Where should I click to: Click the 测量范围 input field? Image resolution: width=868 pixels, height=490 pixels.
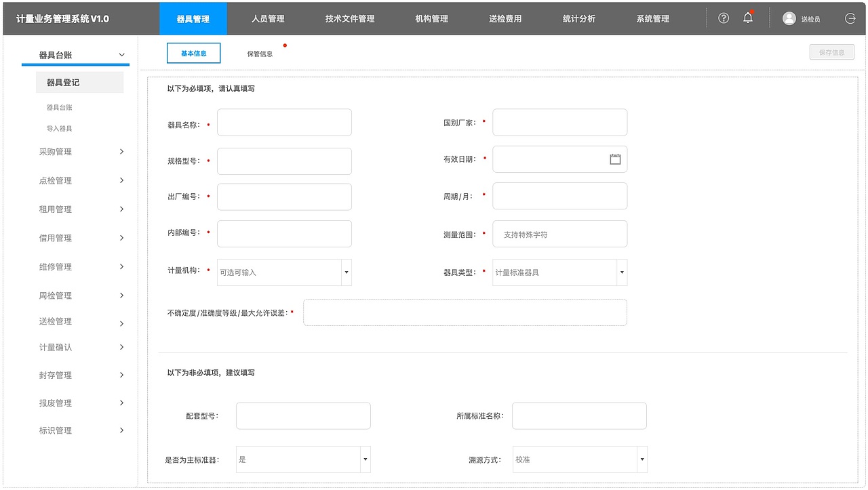point(559,234)
